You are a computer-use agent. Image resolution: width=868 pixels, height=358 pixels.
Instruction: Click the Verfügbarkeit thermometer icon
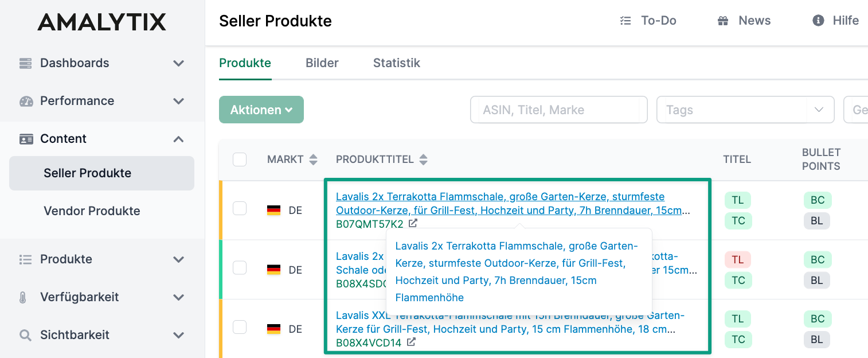24,297
